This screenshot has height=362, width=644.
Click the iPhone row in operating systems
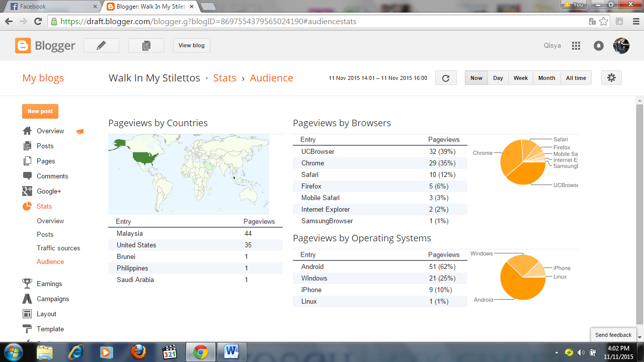(380, 290)
